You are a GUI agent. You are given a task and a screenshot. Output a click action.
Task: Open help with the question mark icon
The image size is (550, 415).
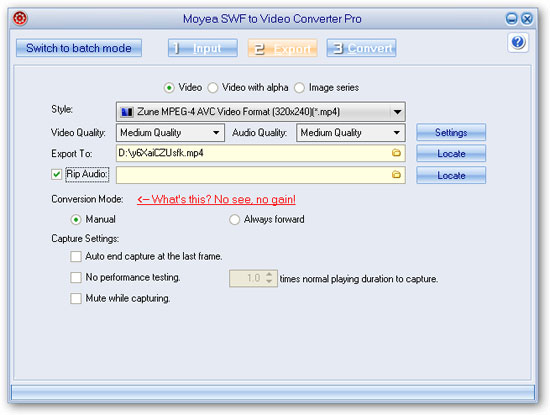[518, 42]
